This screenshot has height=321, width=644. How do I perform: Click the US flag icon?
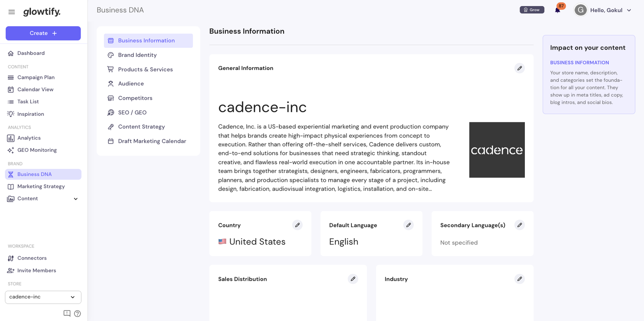[222, 242]
